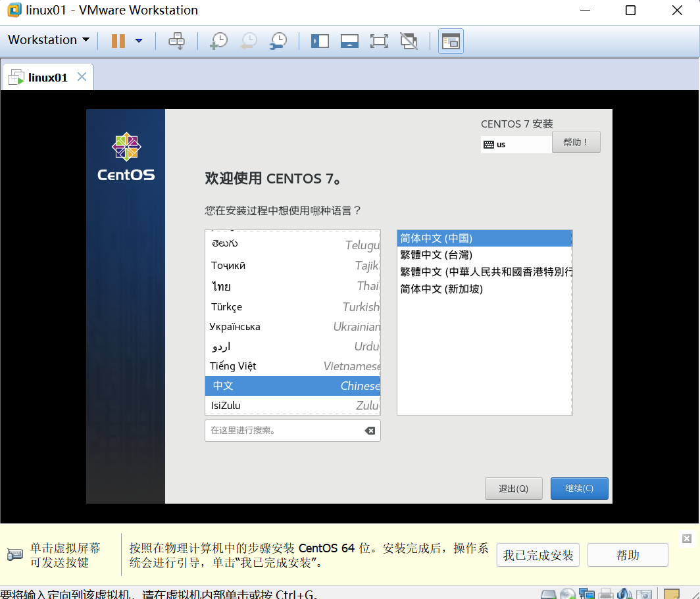
Task: Clear the language search box
Action: (x=370, y=431)
